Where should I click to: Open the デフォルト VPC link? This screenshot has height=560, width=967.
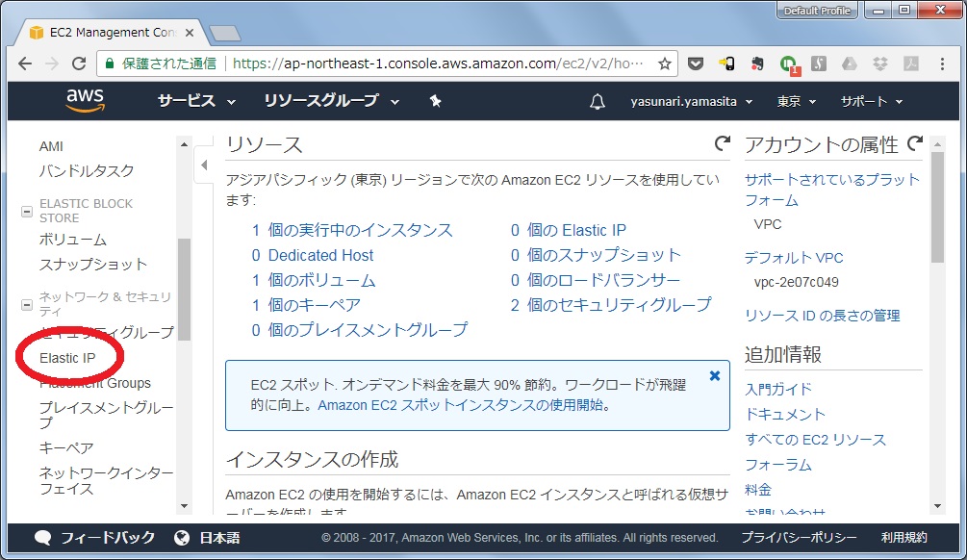(794, 258)
